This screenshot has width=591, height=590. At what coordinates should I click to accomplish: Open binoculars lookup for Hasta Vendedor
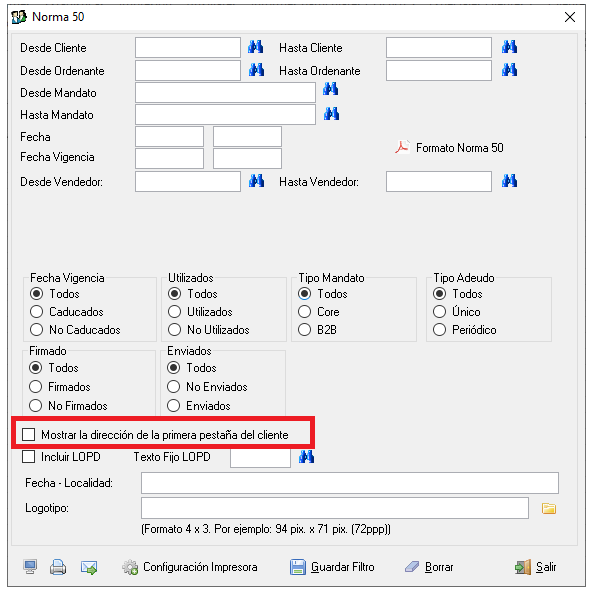click(x=509, y=181)
